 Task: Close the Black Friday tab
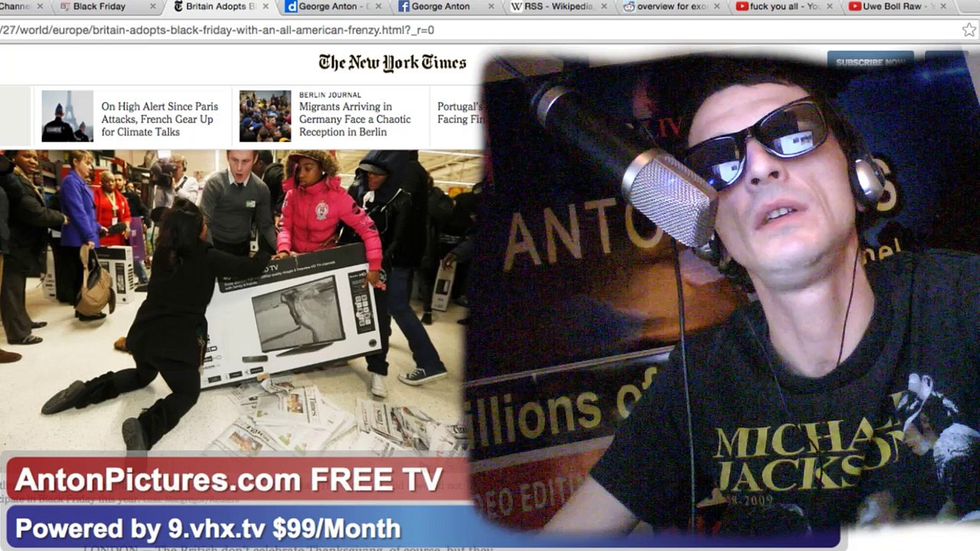153,7
